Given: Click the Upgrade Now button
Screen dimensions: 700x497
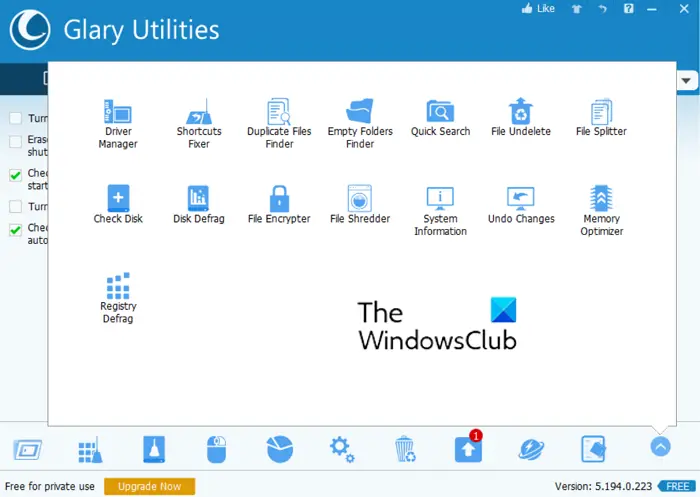Looking at the screenshot, I should [150, 486].
